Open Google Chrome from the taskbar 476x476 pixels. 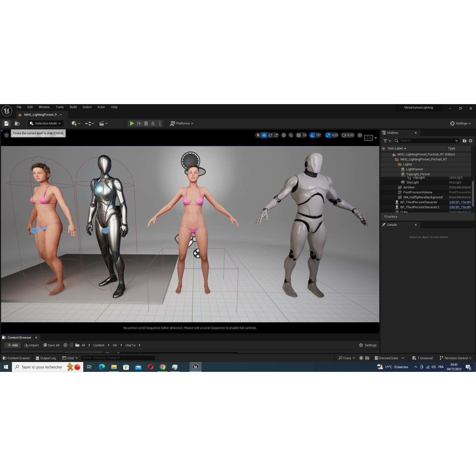(163, 367)
